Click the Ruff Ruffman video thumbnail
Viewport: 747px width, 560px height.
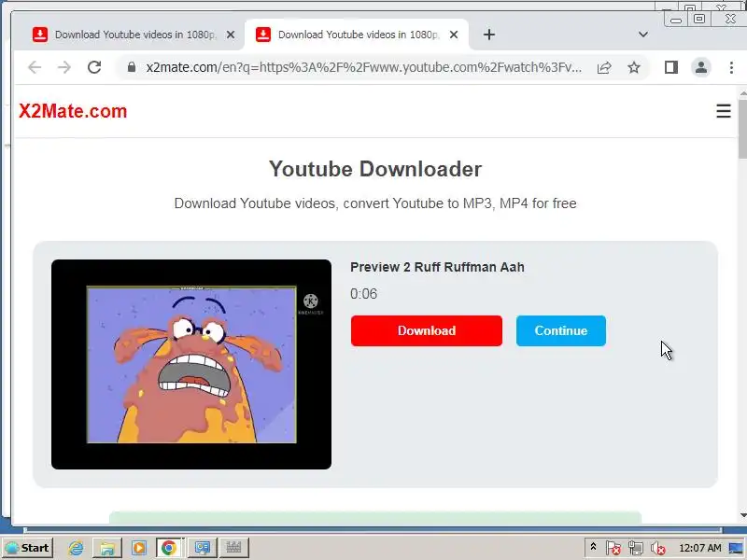tap(191, 364)
